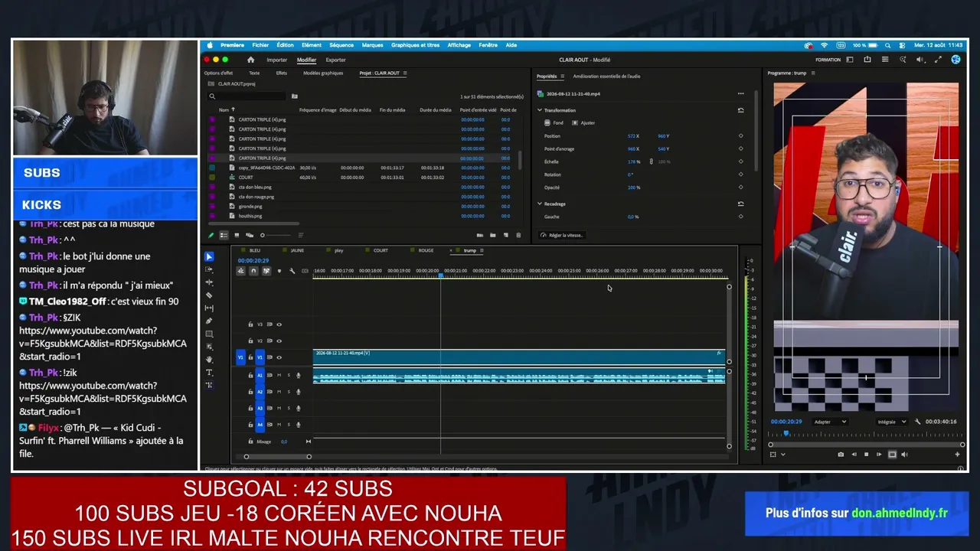980x551 pixels.
Task: Click the Ajuster button in Transformation
Action: pyautogui.click(x=583, y=122)
